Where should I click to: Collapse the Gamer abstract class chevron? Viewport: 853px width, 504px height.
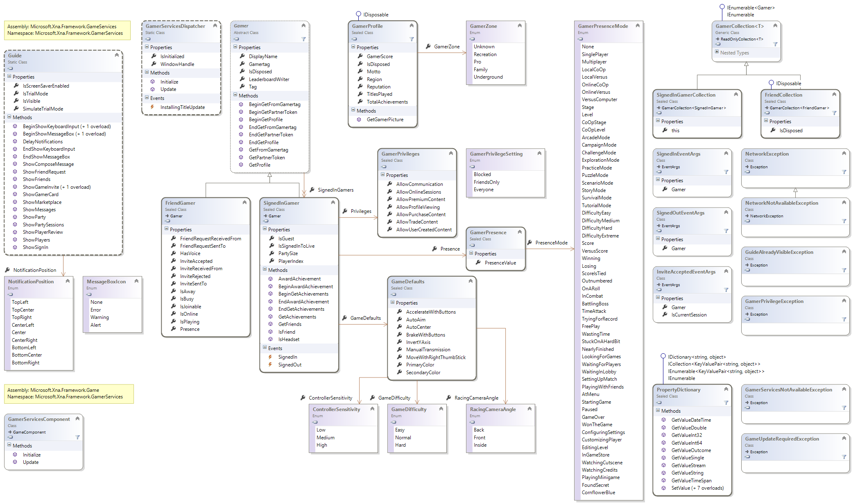[x=303, y=25]
